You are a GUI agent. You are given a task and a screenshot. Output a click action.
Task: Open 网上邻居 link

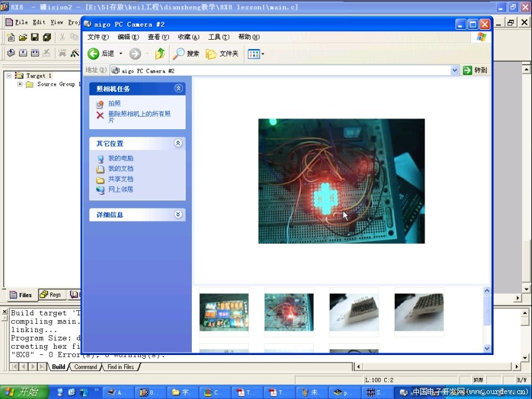(121, 189)
